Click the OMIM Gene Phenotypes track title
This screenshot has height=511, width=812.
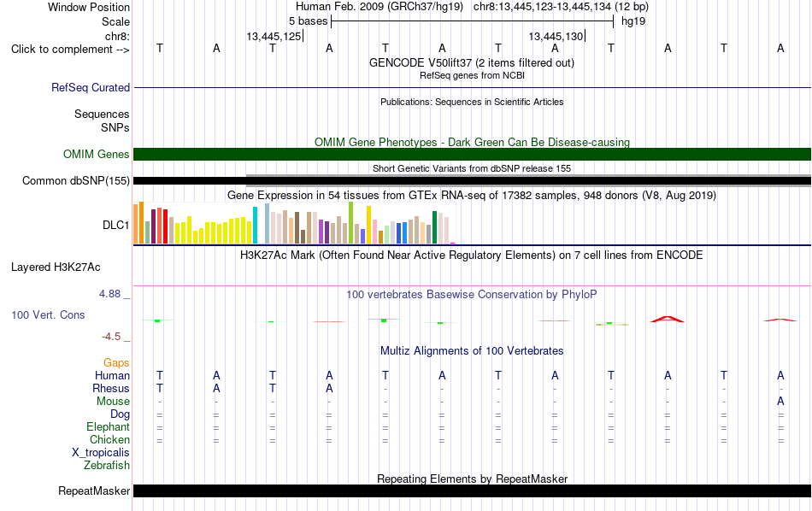pos(472,142)
